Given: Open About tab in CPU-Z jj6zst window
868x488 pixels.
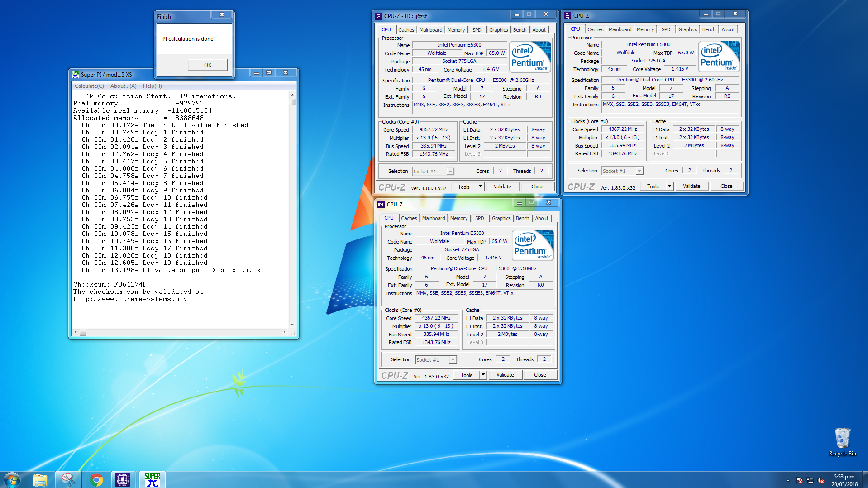Looking at the screenshot, I should pyautogui.click(x=539, y=30).
